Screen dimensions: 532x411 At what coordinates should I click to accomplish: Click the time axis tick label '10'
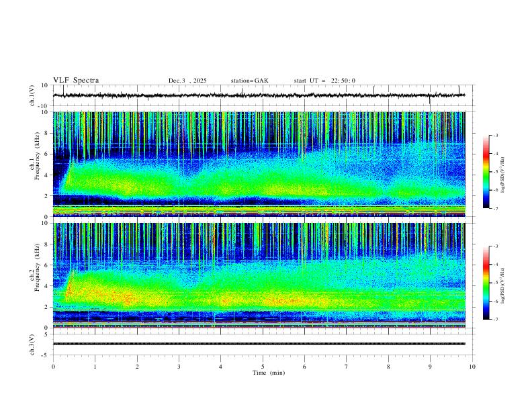472,367
